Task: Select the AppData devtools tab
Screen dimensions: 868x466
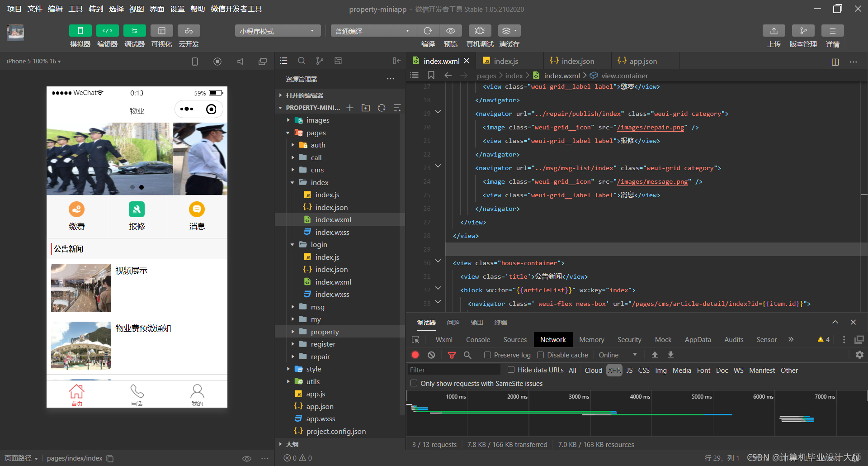Action: [x=698, y=340]
